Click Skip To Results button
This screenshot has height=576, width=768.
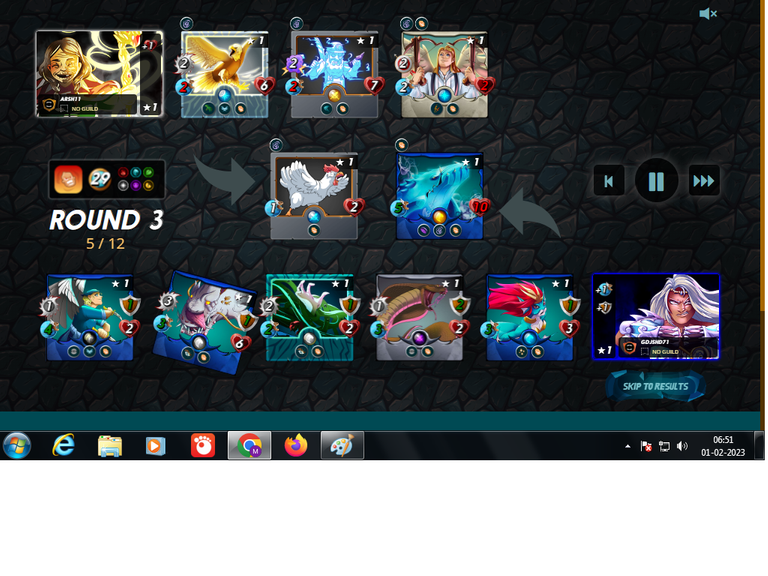pos(655,386)
